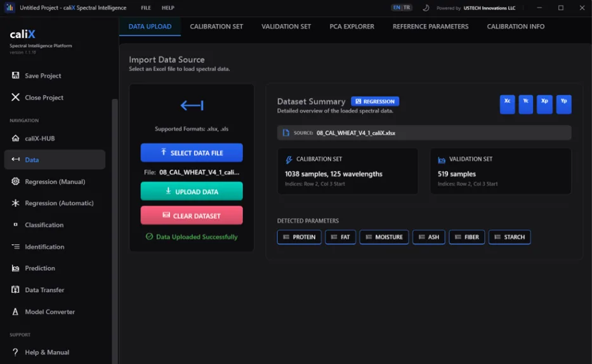Click the sidebar vertical scrollbar

coord(115,230)
